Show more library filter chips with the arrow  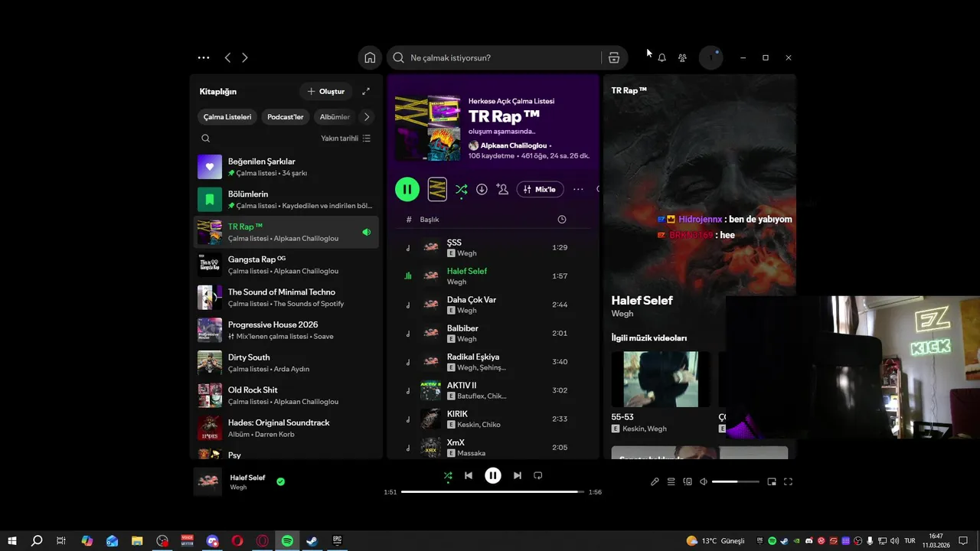(x=367, y=117)
